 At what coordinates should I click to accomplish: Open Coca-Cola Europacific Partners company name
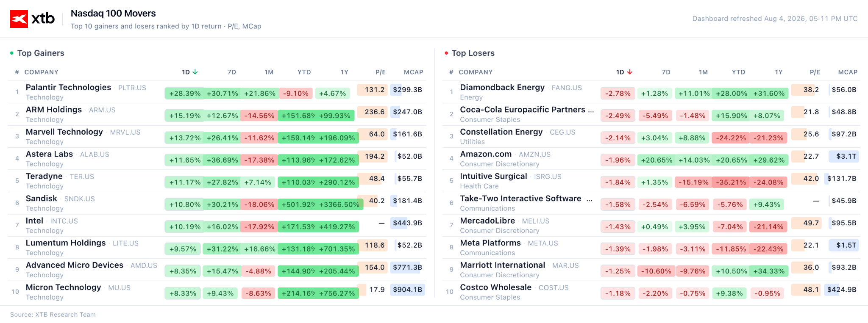527,110
